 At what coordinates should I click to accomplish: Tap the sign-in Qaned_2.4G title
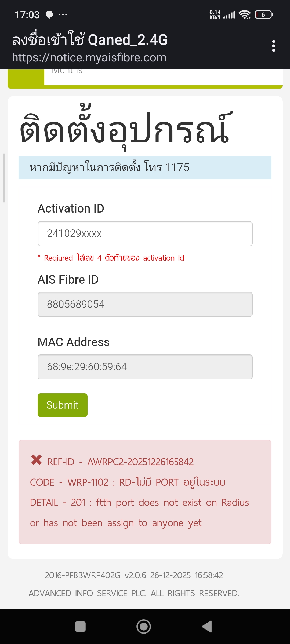90,40
